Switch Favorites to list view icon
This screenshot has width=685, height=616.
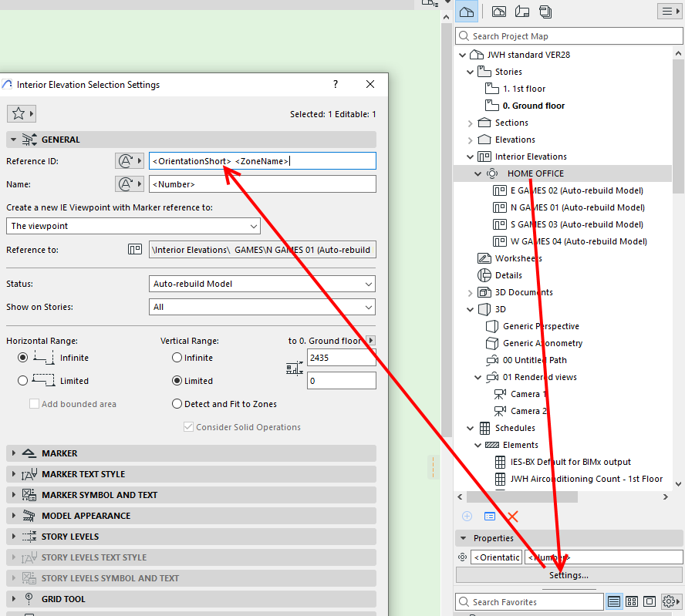click(614, 602)
